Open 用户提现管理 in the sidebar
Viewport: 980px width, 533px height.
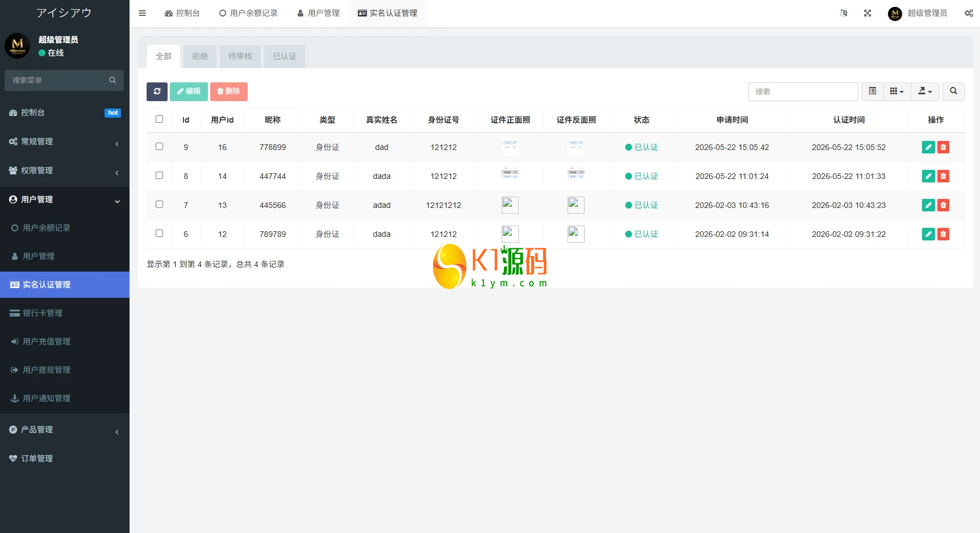pos(65,370)
